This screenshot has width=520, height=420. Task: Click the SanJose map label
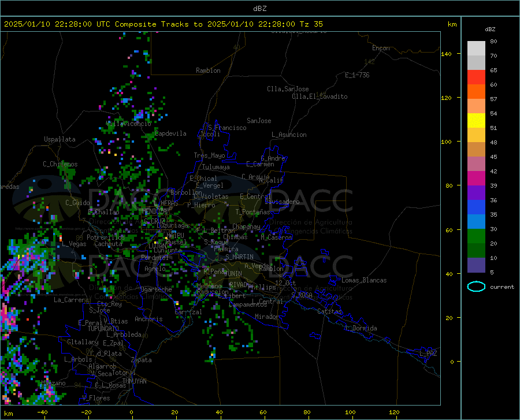(x=259, y=121)
